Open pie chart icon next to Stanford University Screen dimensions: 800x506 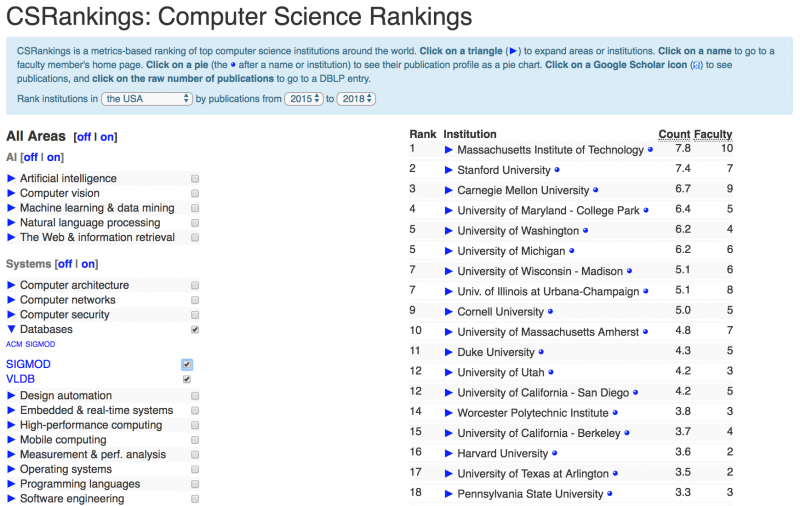pos(557,170)
